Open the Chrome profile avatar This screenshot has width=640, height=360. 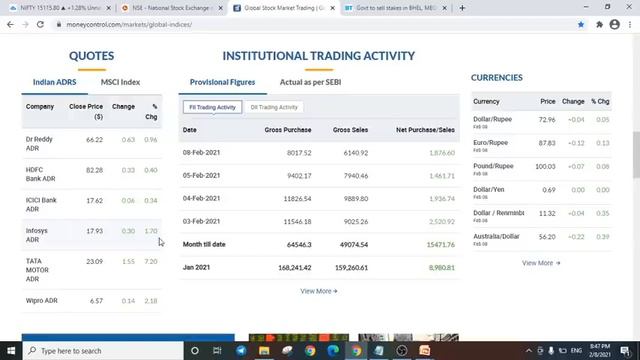tap(614, 24)
